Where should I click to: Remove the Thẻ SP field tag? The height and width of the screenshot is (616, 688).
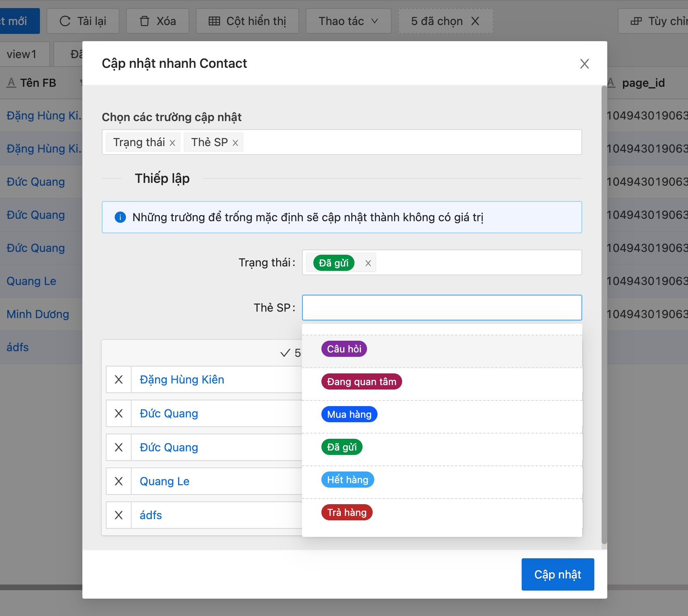pyautogui.click(x=235, y=143)
